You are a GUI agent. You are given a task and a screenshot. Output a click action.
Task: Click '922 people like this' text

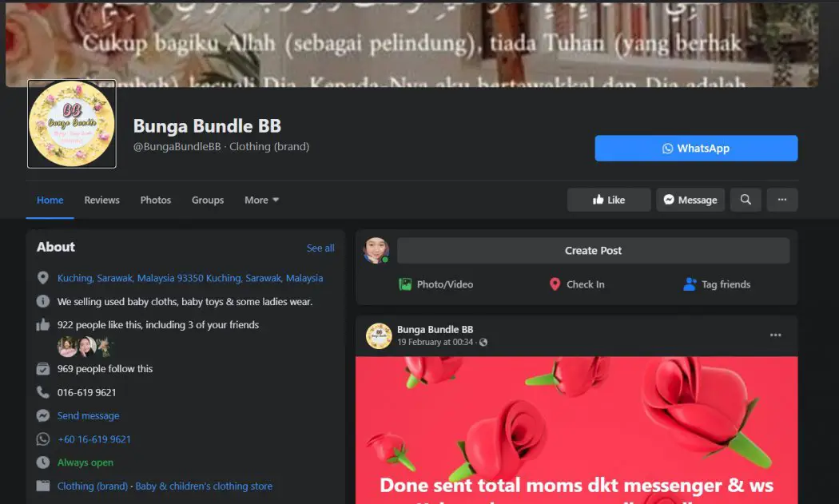158,325
